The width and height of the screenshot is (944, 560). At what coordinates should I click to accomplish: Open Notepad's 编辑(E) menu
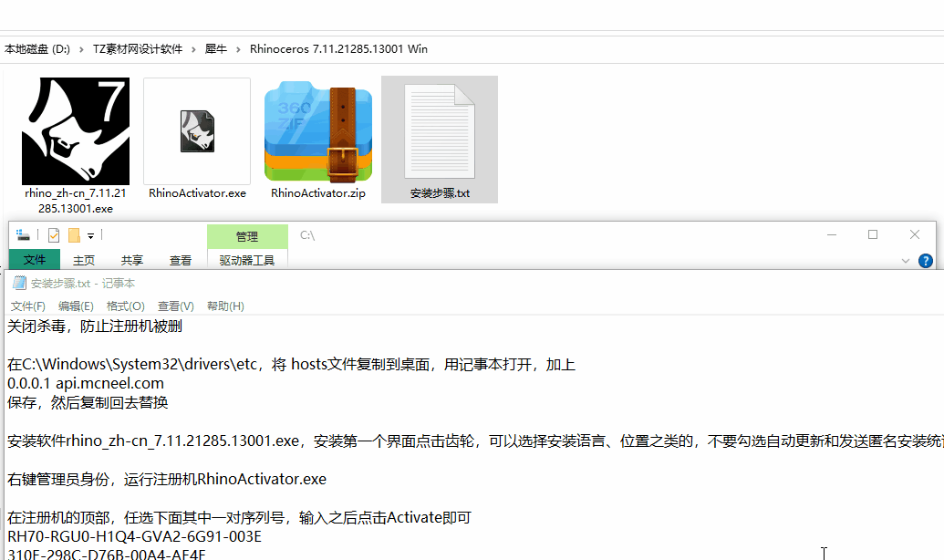click(x=76, y=306)
